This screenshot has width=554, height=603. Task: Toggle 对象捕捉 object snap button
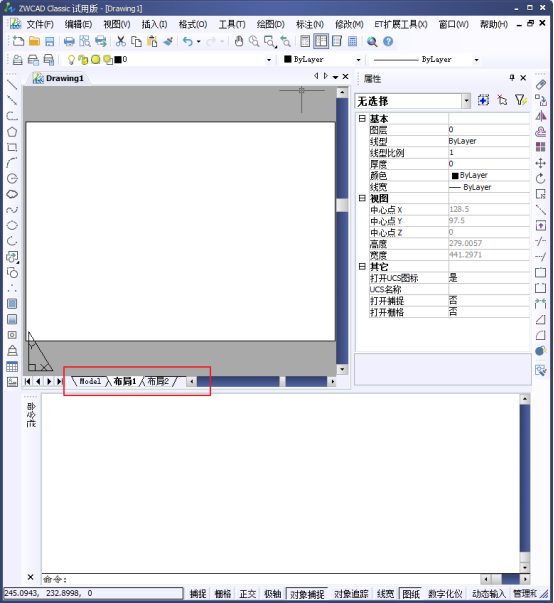307,594
